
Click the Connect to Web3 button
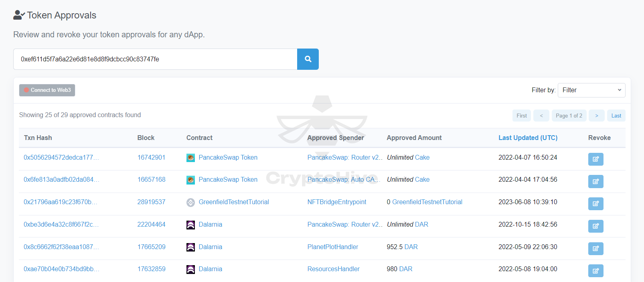coord(47,90)
